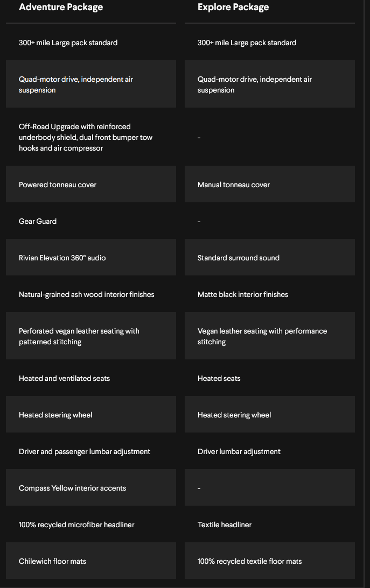The width and height of the screenshot is (370, 588).
Task: Select Rivian Elevation 360° audio cell
Action: 91,257
